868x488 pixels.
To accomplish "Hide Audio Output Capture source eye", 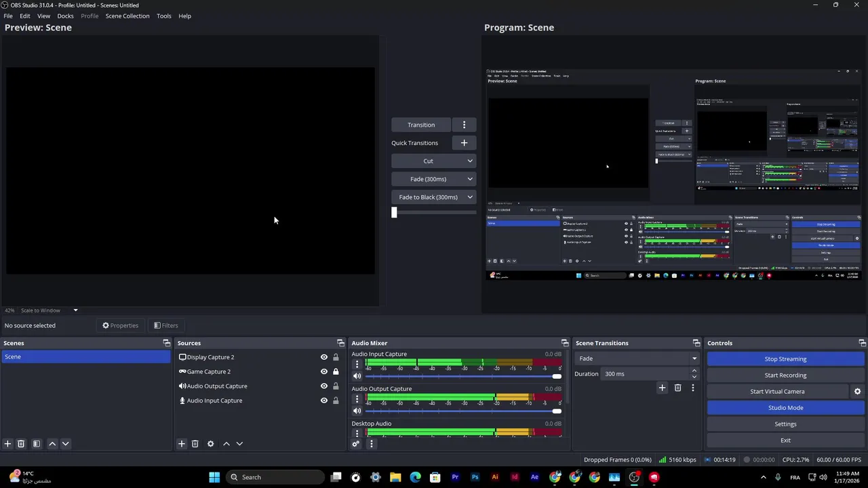I will click(x=324, y=386).
